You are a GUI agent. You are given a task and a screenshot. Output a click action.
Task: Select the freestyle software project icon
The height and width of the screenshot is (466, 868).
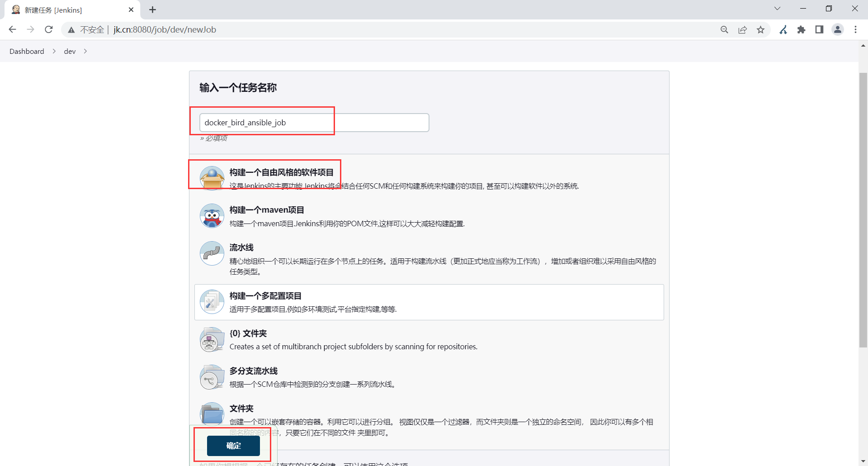pos(212,178)
